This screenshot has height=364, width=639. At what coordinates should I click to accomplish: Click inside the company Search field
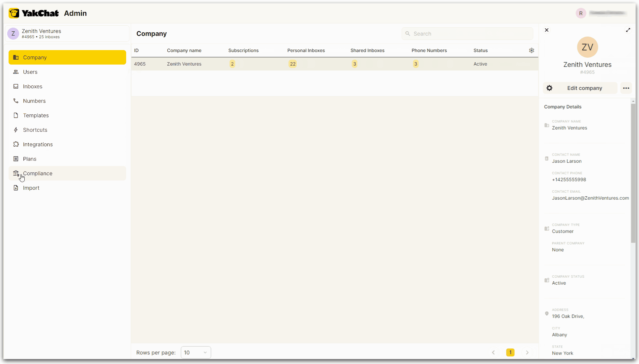(x=468, y=34)
